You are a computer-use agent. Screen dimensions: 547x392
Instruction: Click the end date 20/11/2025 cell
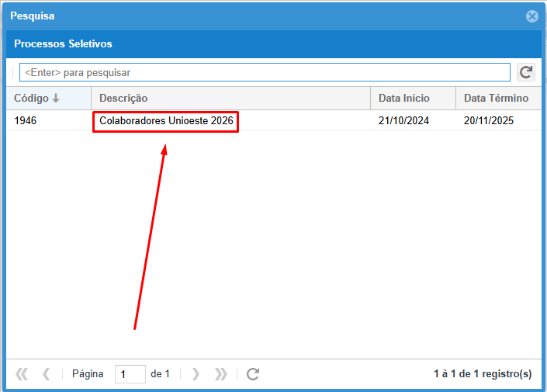[x=489, y=121]
